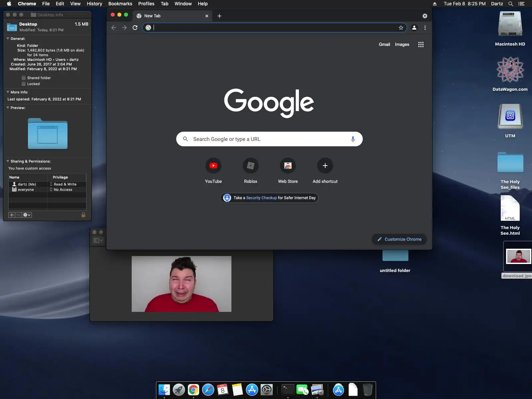Screen dimensions: 532x399
Task: Open the Bookmarks menu
Action: pos(120,4)
